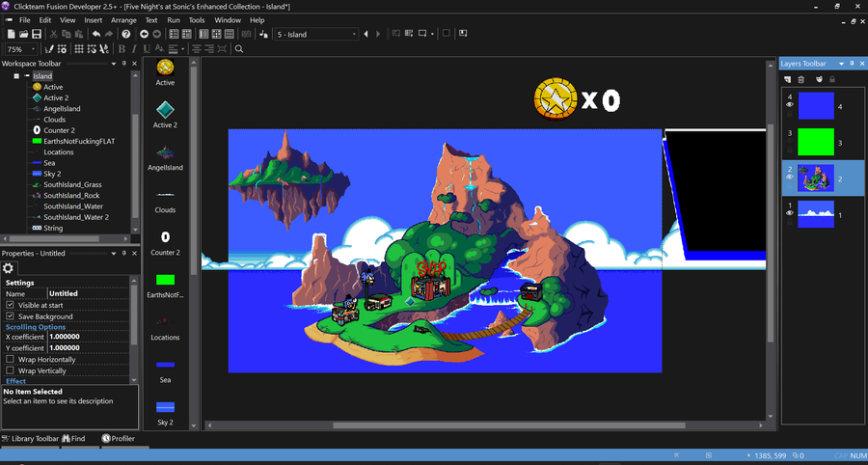Screen dimensions: 868x465
Task: Toggle the Save Background checkbox
Action: pos(10,316)
